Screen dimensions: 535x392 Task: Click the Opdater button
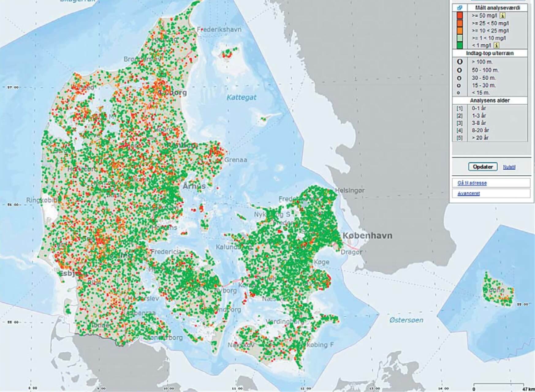coord(483,167)
